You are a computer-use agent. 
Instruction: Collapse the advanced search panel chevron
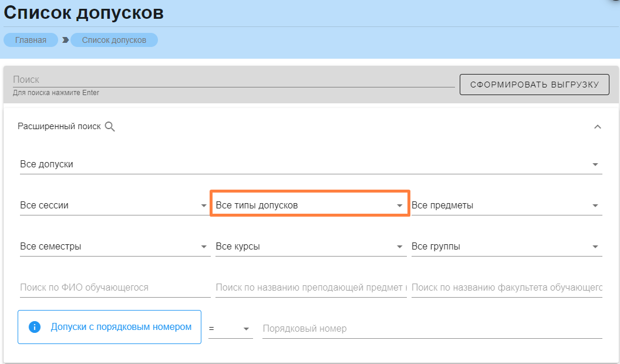[598, 127]
